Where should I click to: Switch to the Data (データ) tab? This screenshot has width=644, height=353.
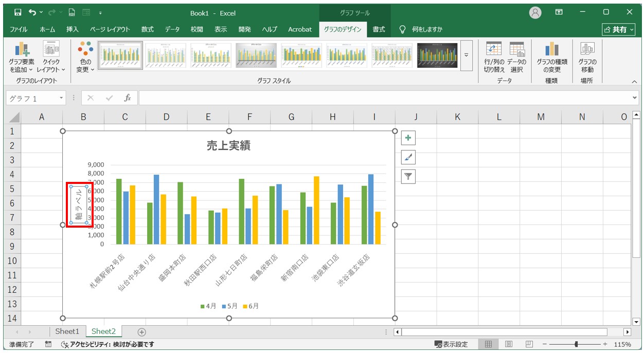(x=172, y=29)
